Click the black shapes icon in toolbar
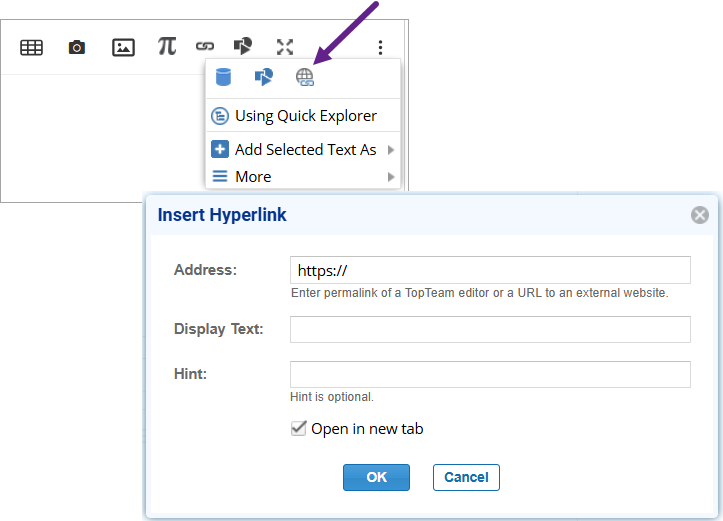Viewport: 723px width, 521px height. tap(243, 46)
